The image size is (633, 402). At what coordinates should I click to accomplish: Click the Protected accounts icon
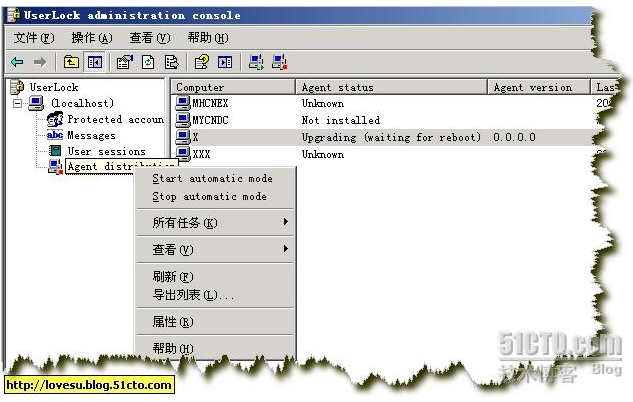click(55, 119)
